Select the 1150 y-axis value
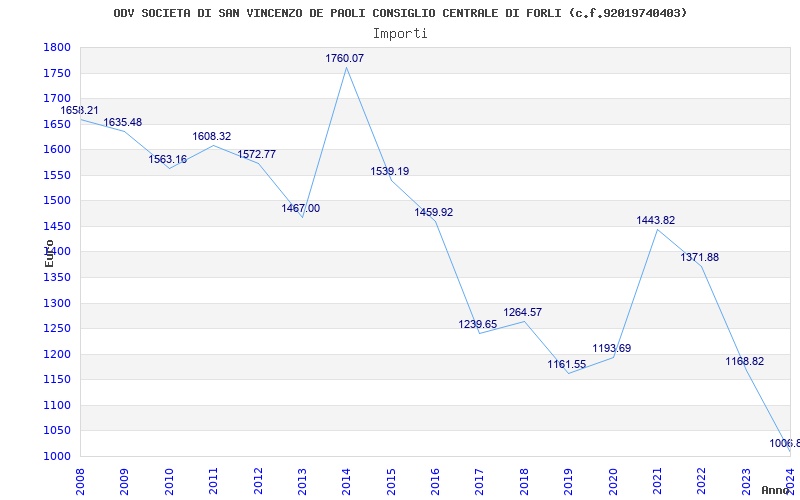This screenshot has width=800, height=500. [x=57, y=380]
